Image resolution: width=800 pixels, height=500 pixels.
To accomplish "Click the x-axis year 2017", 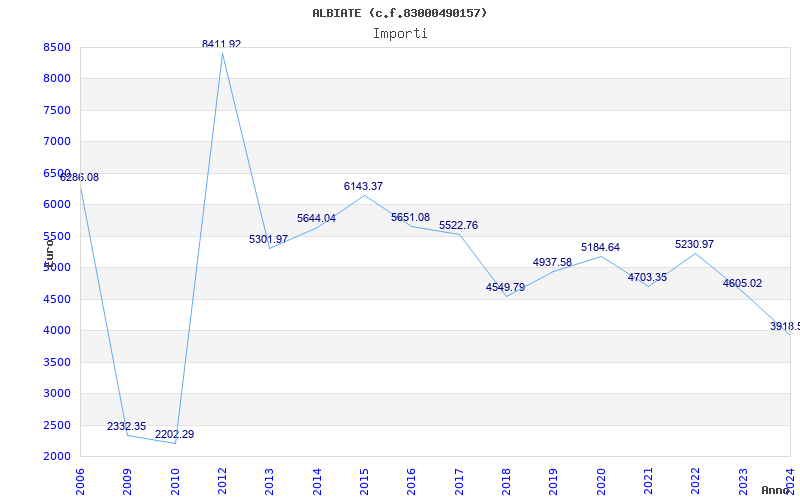I will point(459,482).
